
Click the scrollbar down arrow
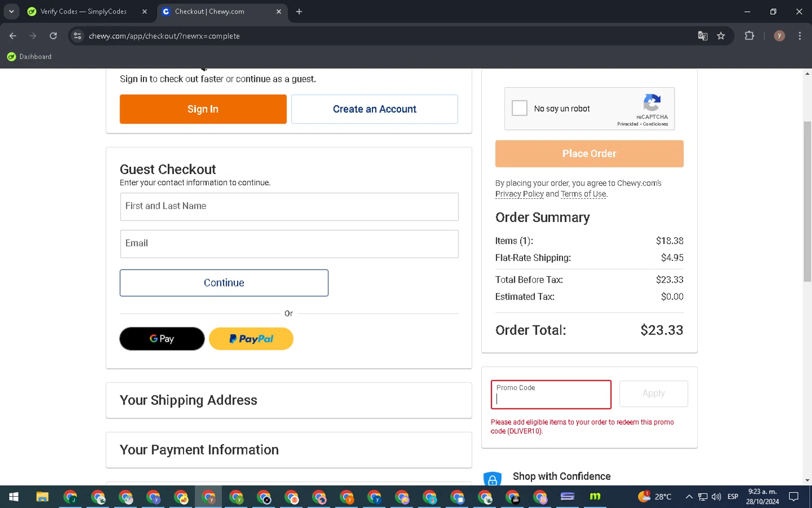point(807,480)
